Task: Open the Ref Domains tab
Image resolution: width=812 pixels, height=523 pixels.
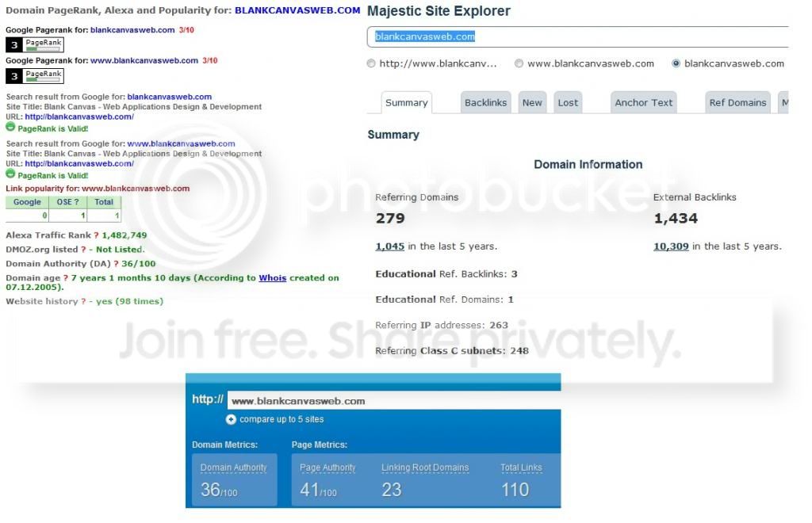Action: point(738,102)
